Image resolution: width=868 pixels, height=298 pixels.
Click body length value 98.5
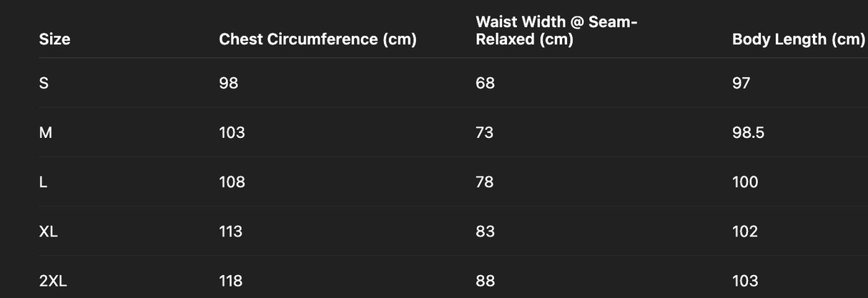pyautogui.click(x=748, y=132)
